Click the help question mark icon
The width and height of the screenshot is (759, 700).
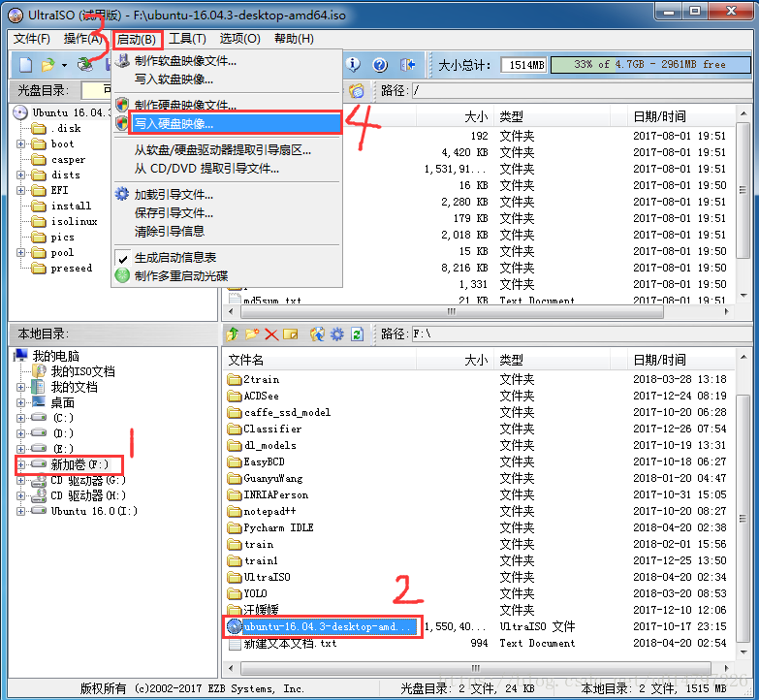[380, 64]
